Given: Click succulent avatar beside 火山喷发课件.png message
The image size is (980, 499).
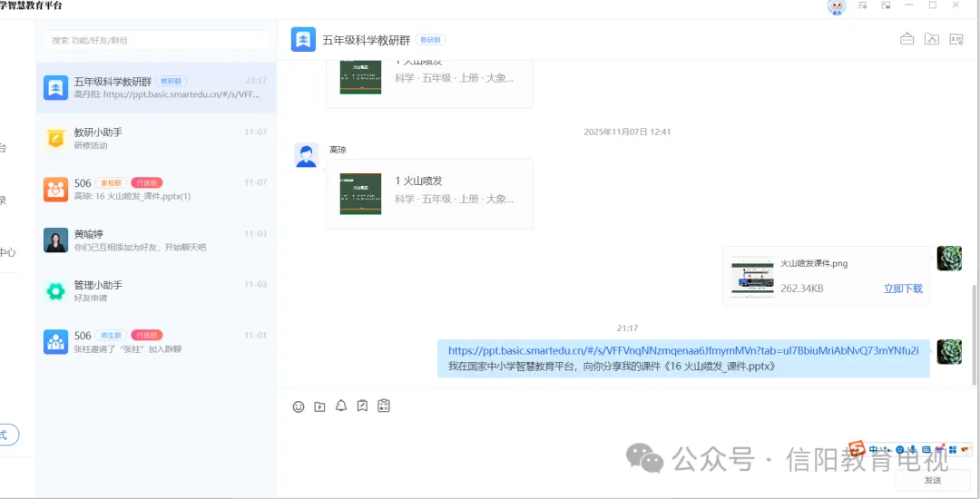Looking at the screenshot, I should 949,258.
